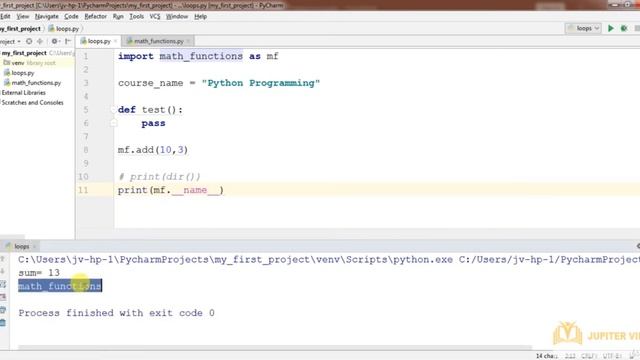Click the commented print(dir()) line
This screenshot has width=640, height=360.
pyautogui.click(x=159, y=177)
